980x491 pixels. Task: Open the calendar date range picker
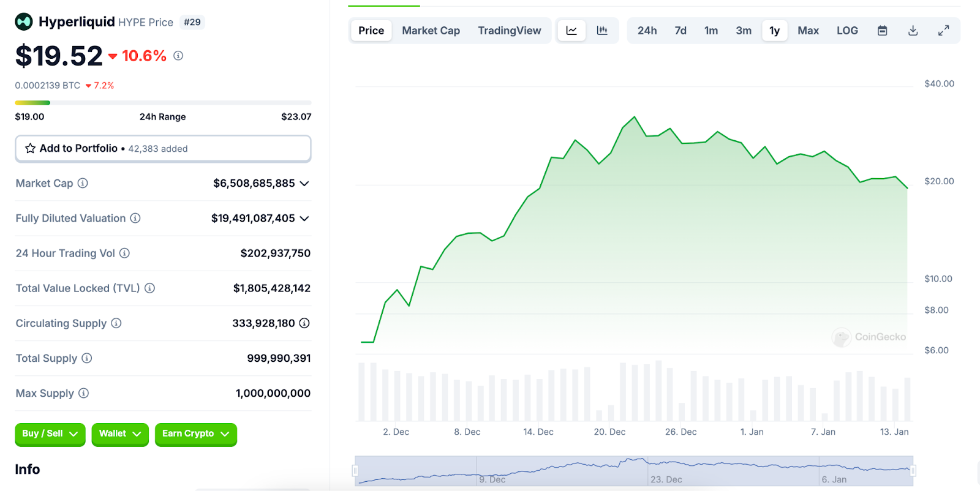(x=883, y=31)
